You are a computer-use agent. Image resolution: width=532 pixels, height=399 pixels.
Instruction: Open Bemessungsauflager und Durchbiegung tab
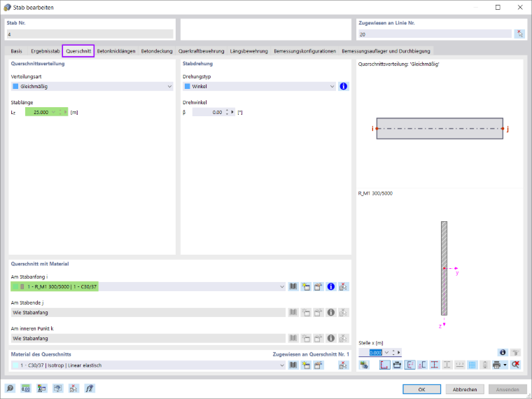pos(386,51)
